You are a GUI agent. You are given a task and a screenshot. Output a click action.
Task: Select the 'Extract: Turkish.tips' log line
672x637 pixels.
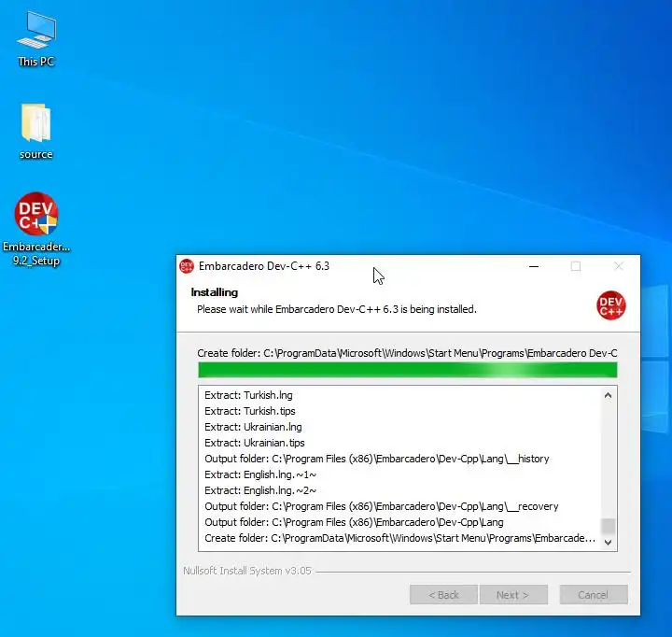[250, 411]
